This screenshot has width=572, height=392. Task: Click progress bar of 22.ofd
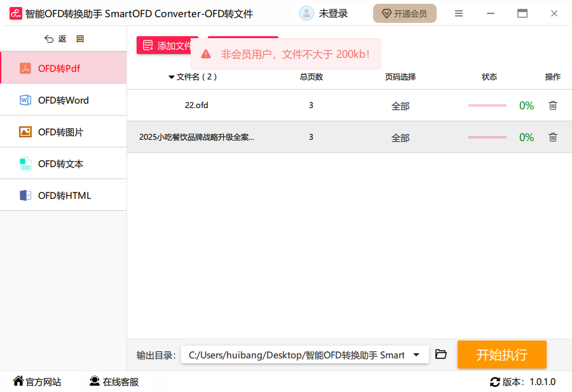tap(487, 105)
